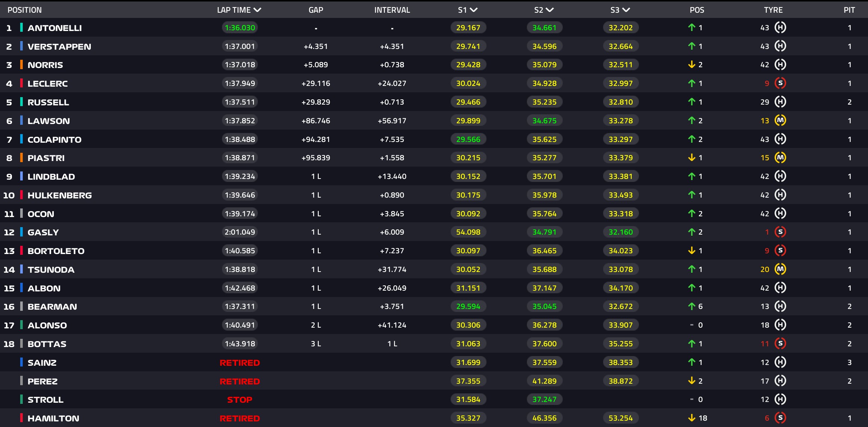This screenshot has height=427, width=868.
Task: Click the POS column header
Action: 697,10
